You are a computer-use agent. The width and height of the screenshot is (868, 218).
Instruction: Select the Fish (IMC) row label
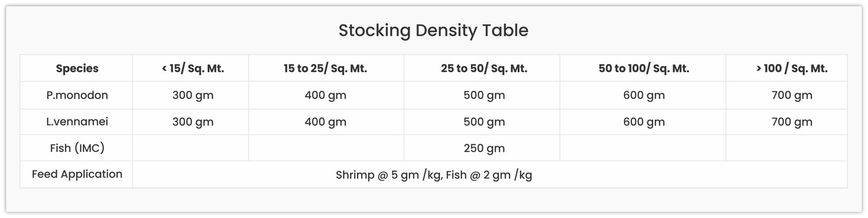click(x=77, y=148)
